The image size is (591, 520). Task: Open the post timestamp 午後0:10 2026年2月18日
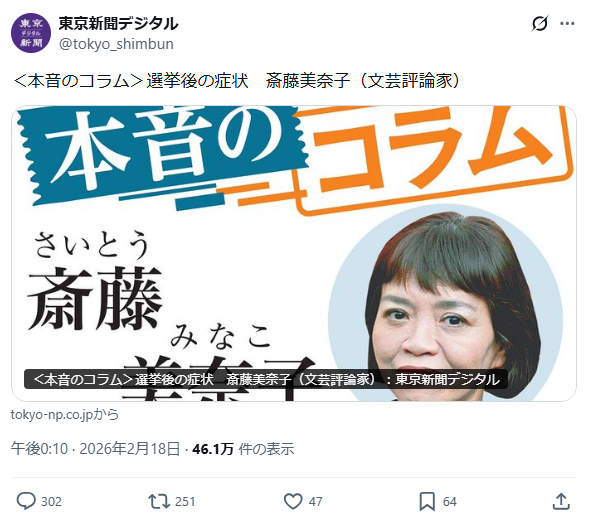point(95,449)
